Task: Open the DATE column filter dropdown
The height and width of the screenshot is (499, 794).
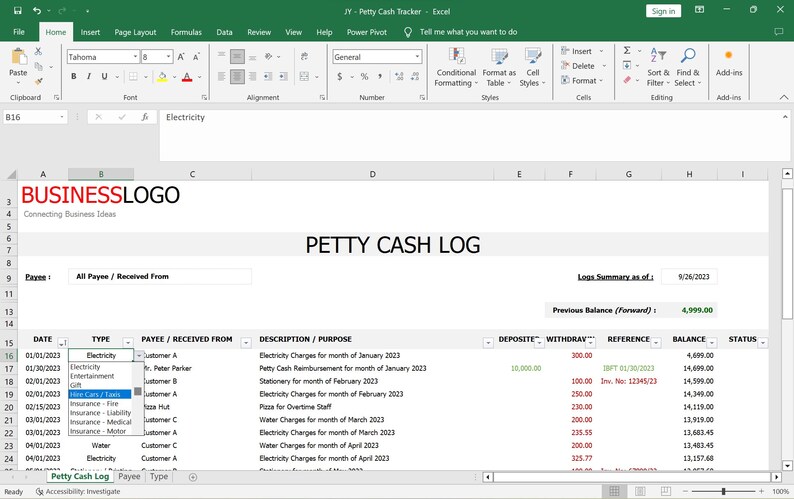Action: (x=62, y=343)
